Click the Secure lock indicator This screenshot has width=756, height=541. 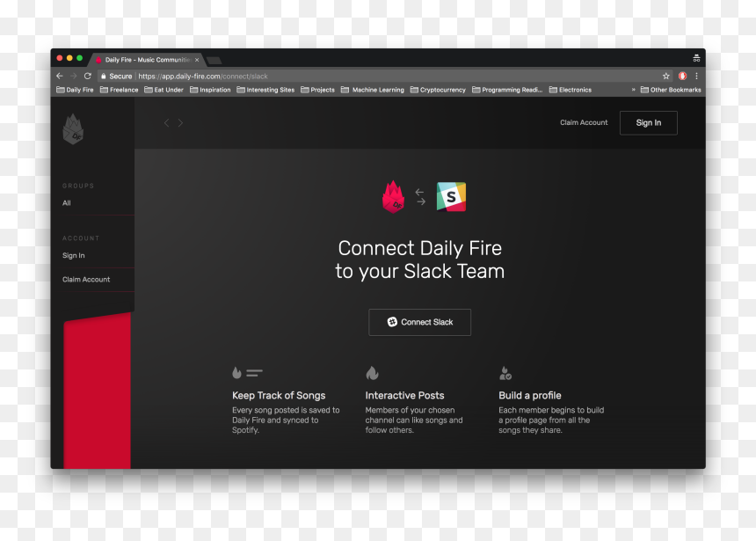coord(116,76)
